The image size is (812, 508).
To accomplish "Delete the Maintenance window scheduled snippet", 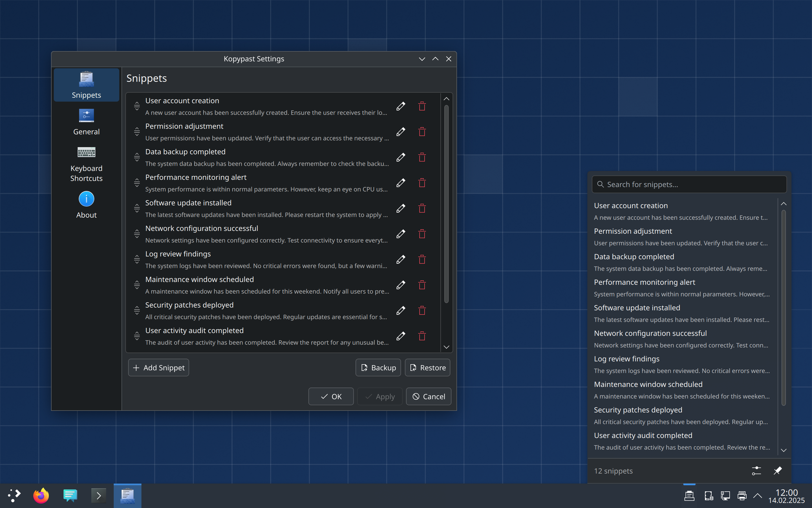I will pos(422,285).
